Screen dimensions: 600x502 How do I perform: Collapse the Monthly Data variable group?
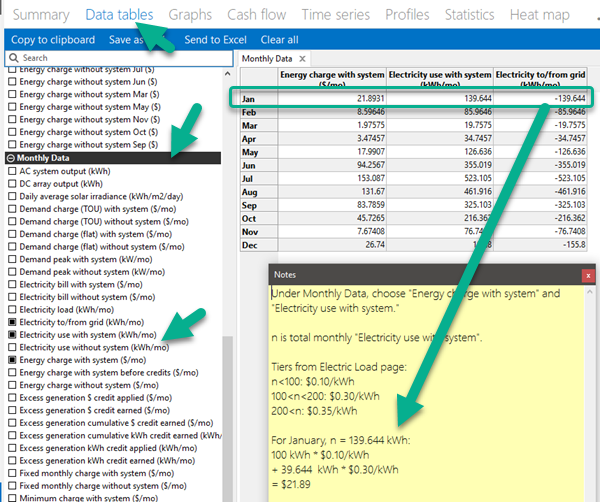[11, 158]
